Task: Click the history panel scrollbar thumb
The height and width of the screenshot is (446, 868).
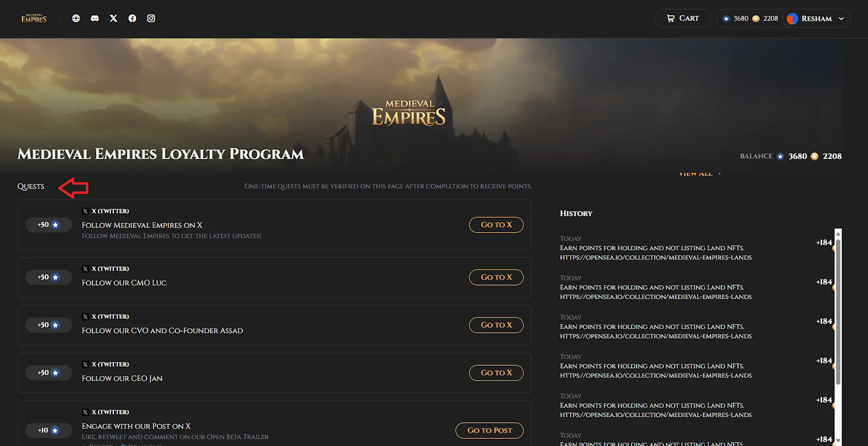Action: [x=838, y=311]
